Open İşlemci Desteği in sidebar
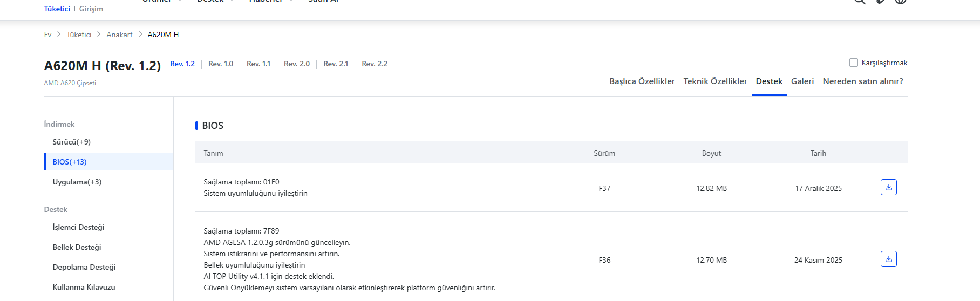The height and width of the screenshot is (301, 980). (x=78, y=227)
